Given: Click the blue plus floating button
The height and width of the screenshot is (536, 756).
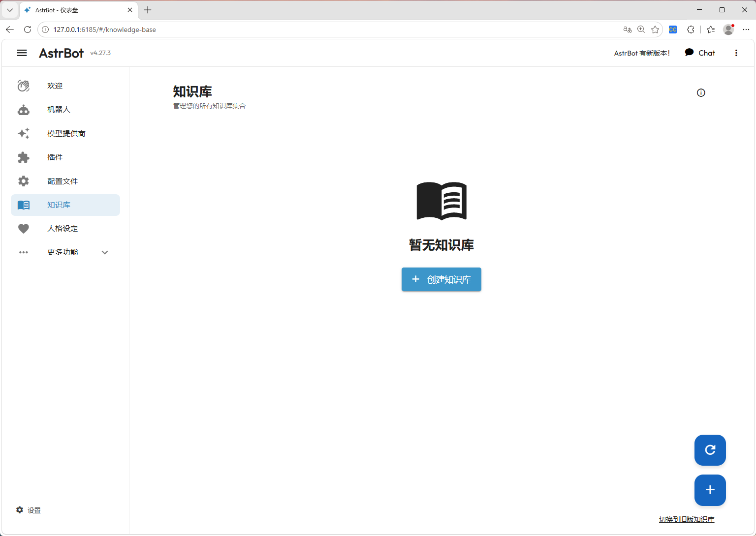Looking at the screenshot, I should tap(710, 490).
